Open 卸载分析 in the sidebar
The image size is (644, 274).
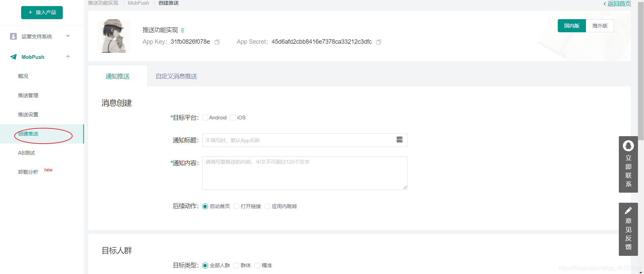28,172
